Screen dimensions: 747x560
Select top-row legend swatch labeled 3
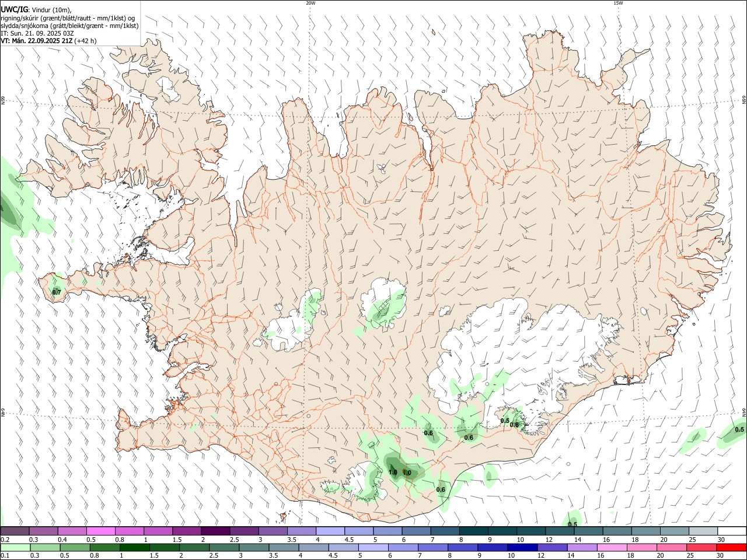pos(273,531)
